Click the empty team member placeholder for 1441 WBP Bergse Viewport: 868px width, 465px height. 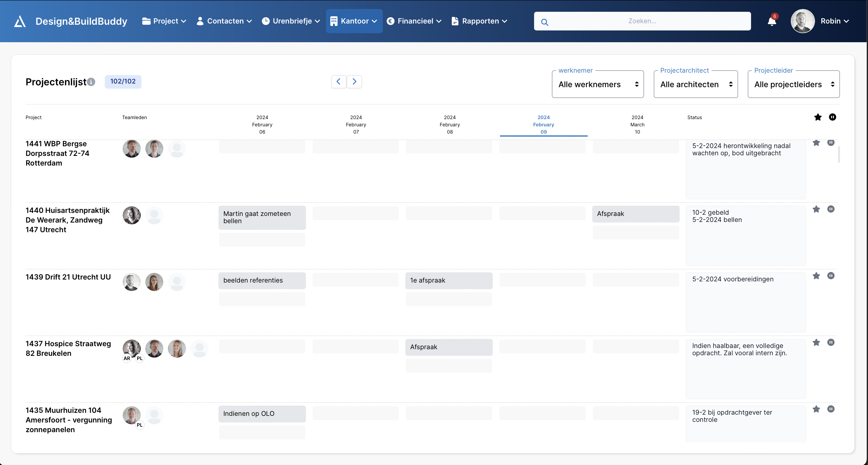coord(177,149)
